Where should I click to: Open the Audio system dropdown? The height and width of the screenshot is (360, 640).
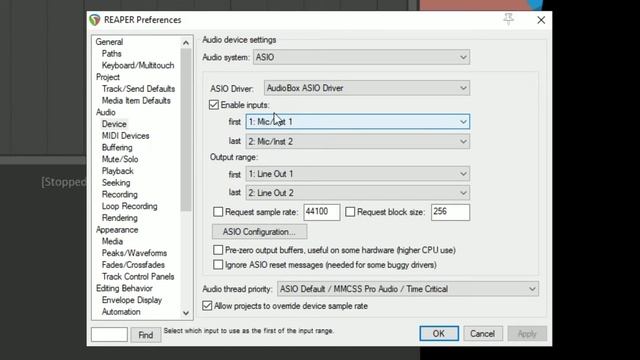[x=361, y=57]
